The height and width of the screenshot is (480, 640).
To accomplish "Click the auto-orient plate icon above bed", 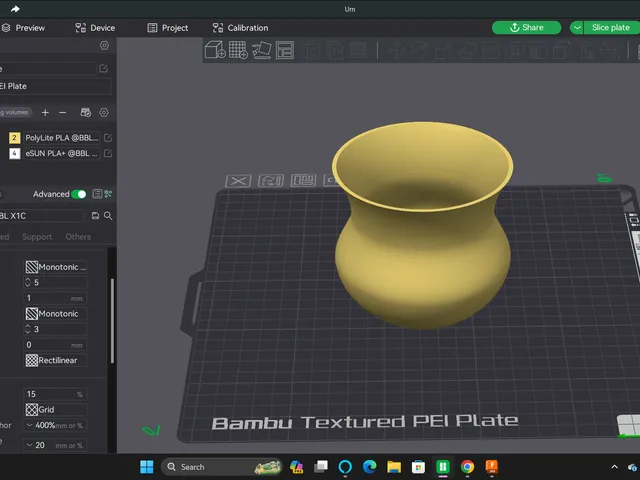I will coord(271,181).
